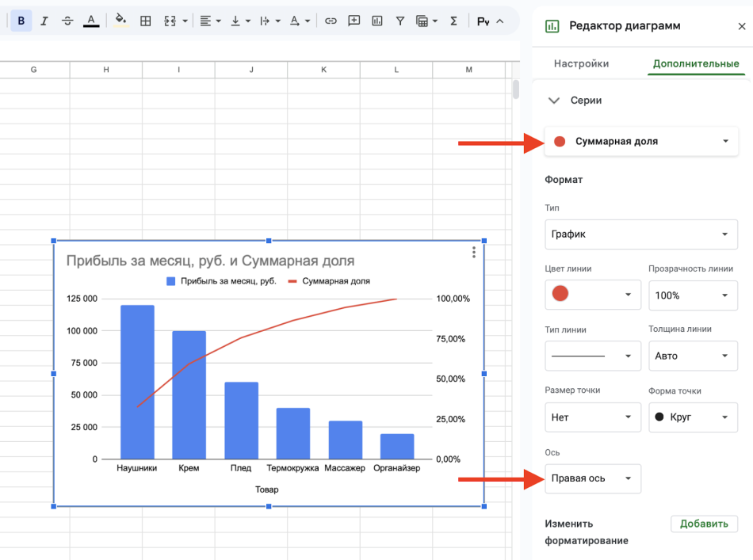Screen dimensions: 753x560
Task: Open the fill color bucket tool
Action: 120,21
